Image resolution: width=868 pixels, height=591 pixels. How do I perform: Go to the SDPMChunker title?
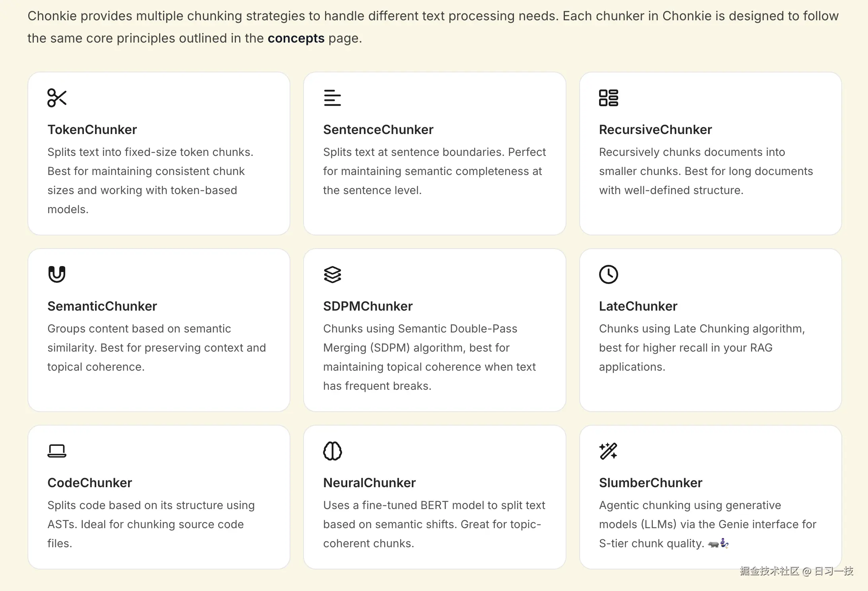[x=368, y=306]
